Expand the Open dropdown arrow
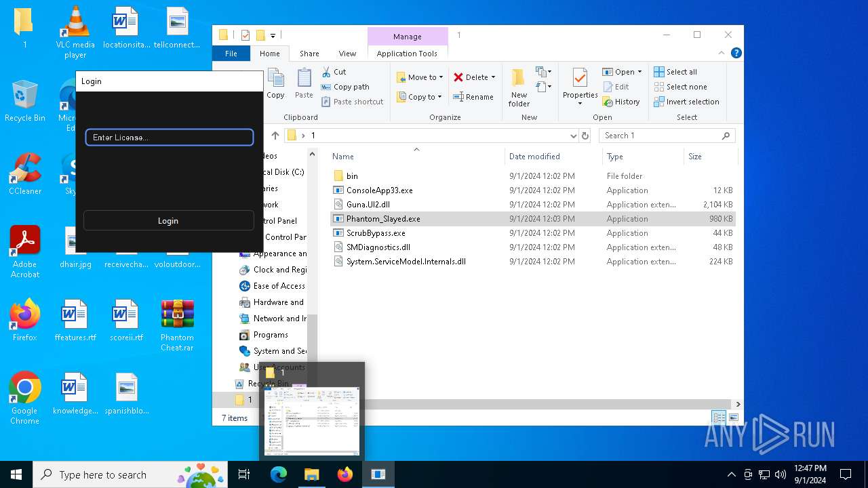 click(639, 72)
